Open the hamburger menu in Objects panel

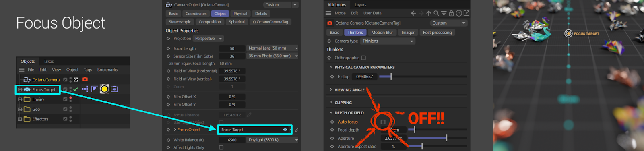(22, 70)
